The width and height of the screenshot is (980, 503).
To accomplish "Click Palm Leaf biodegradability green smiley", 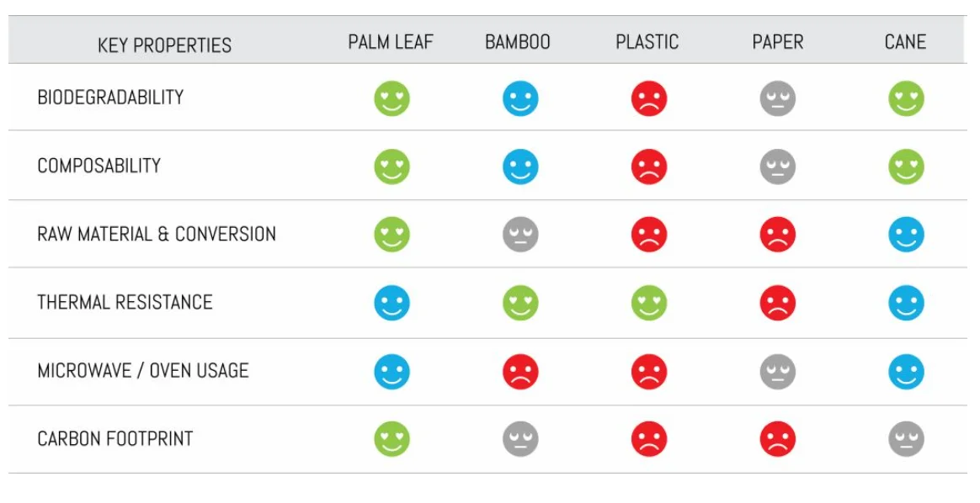I will [x=391, y=98].
